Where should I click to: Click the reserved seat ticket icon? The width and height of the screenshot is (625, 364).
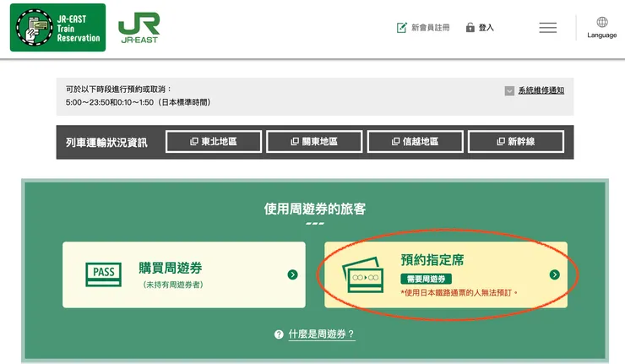(362, 275)
